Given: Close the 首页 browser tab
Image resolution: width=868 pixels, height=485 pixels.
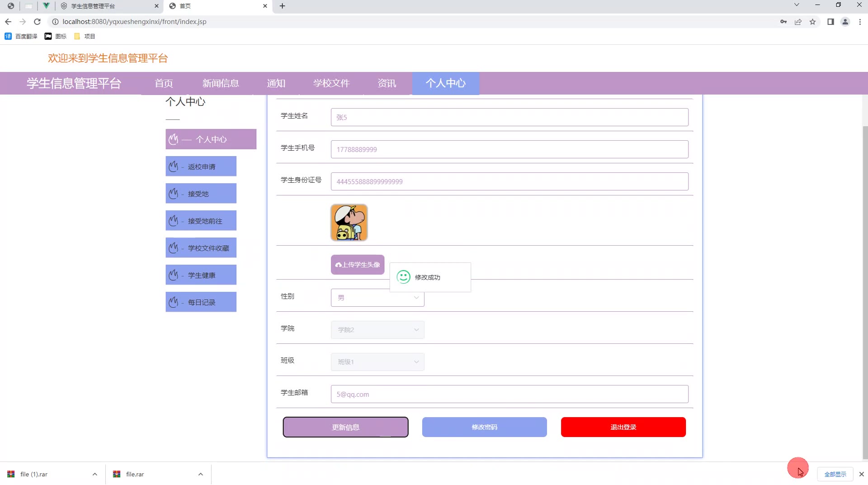Looking at the screenshot, I should tap(265, 6).
